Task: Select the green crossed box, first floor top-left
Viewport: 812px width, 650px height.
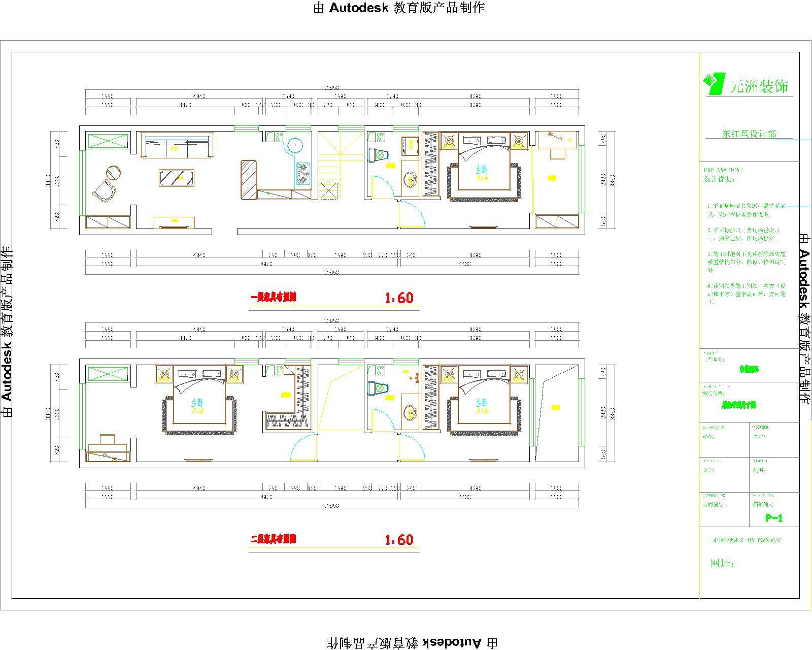Action: (x=109, y=140)
